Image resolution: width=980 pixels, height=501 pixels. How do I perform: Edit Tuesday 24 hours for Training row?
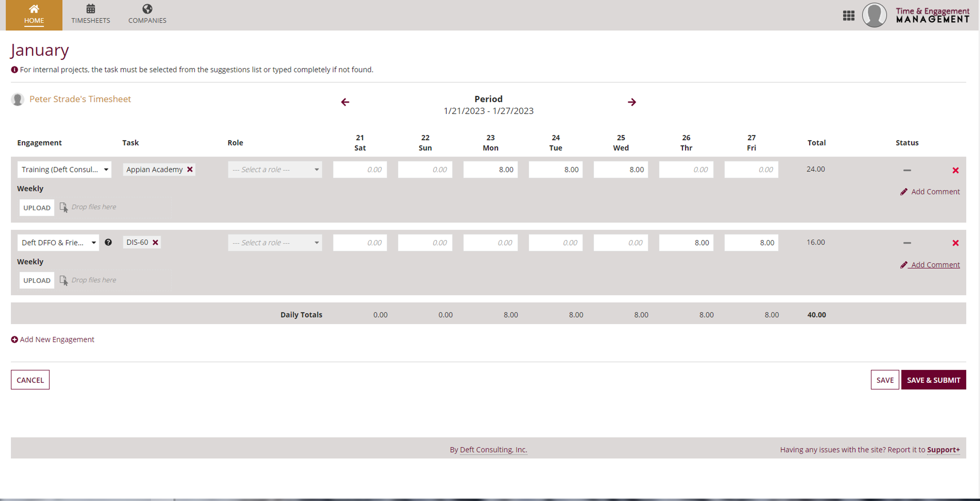tap(555, 169)
